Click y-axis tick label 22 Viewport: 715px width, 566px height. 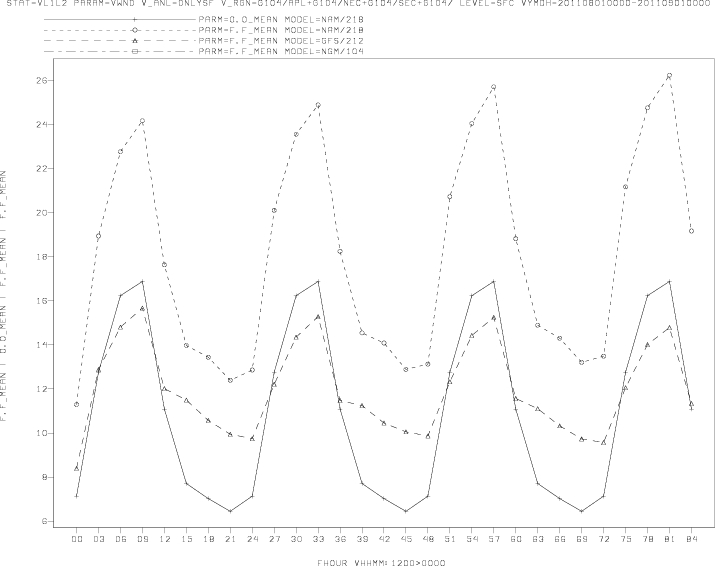point(41,169)
